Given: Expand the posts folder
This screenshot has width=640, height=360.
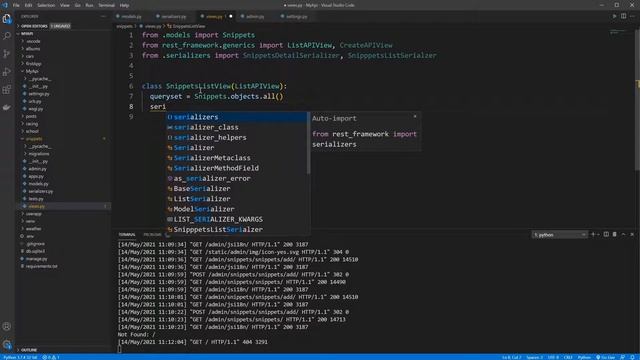Looking at the screenshot, I should point(31,116).
